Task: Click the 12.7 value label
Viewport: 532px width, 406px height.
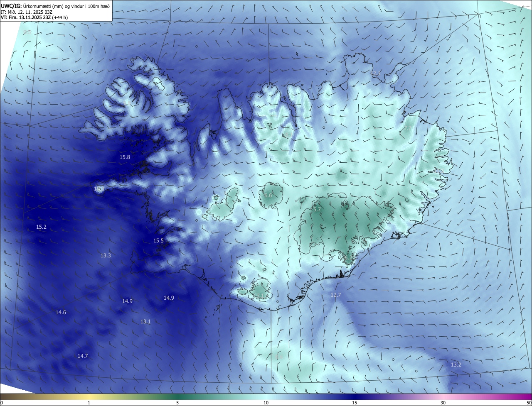Action: [x=335, y=295]
